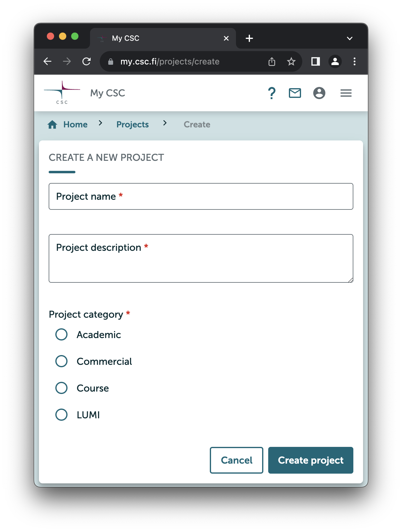Select the Academic project category
The height and width of the screenshot is (532, 402).
(x=61, y=334)
